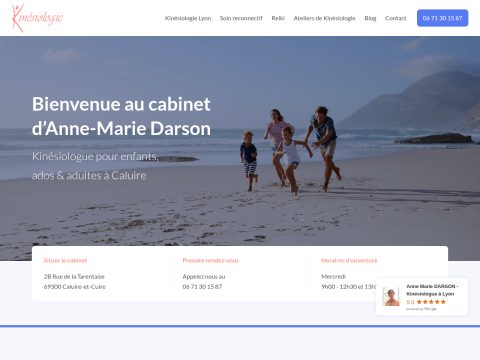Viewport: 480px width, 360px height.
Task: Click the Mercredi opening hours text
Action: 333,276
